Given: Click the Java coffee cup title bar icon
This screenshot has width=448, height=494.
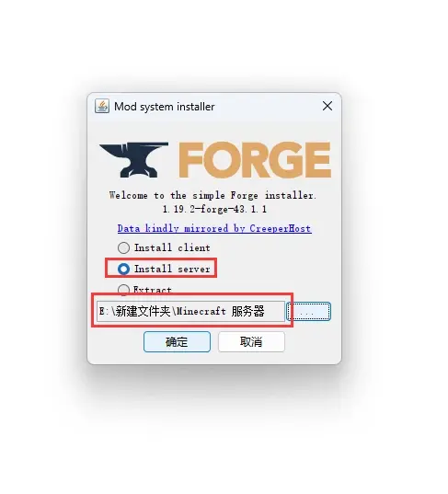Looking at the screenshot, I should point(102,107).
